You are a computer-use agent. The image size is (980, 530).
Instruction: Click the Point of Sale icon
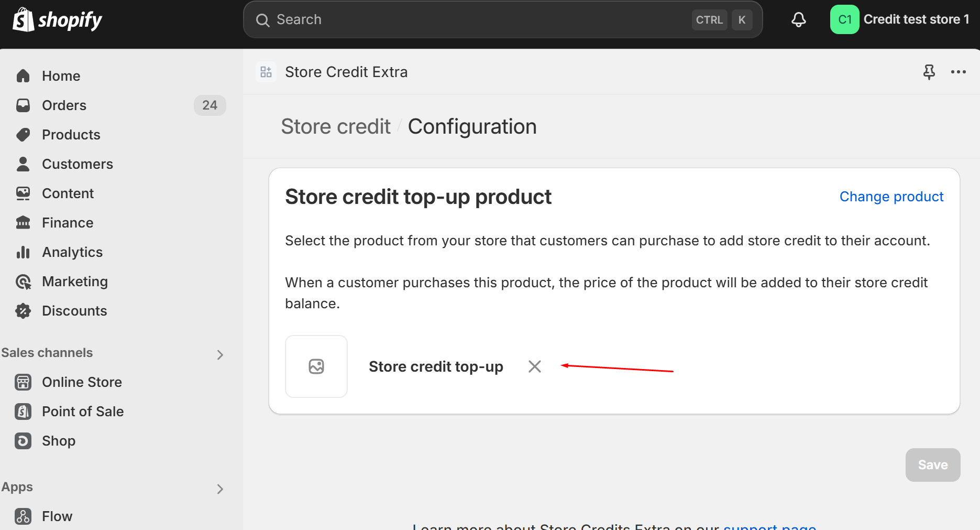pos(23,412)
